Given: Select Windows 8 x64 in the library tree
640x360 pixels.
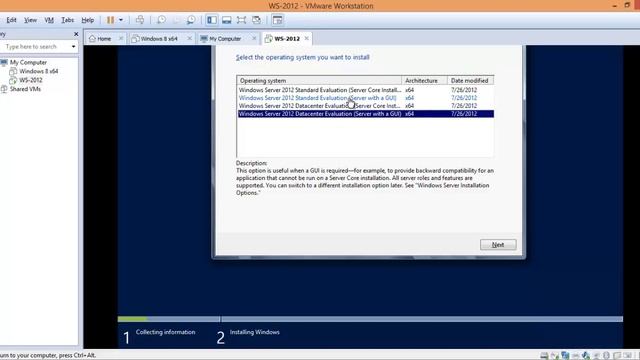Looking at the screenshot, I should 38,71.
